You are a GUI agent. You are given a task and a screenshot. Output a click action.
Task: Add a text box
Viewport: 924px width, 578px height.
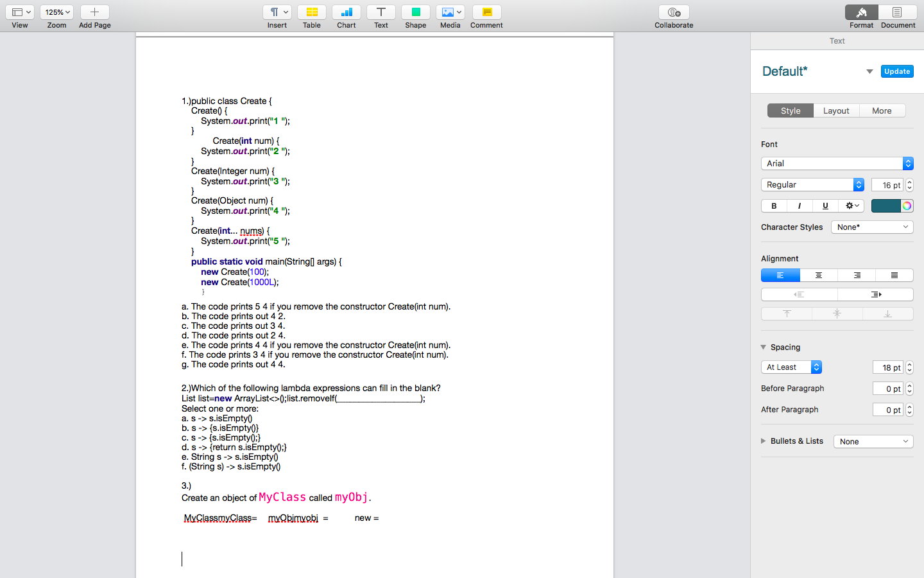pos(381,12)
